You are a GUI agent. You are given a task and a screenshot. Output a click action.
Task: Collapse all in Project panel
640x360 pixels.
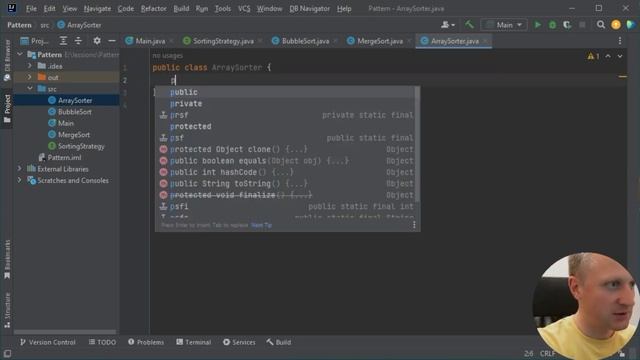[78, 41]
